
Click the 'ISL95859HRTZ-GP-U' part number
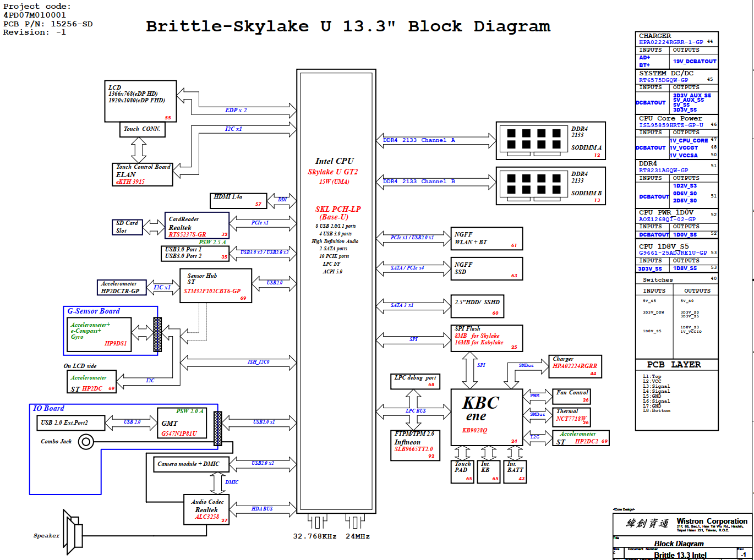tap(671, 125)
